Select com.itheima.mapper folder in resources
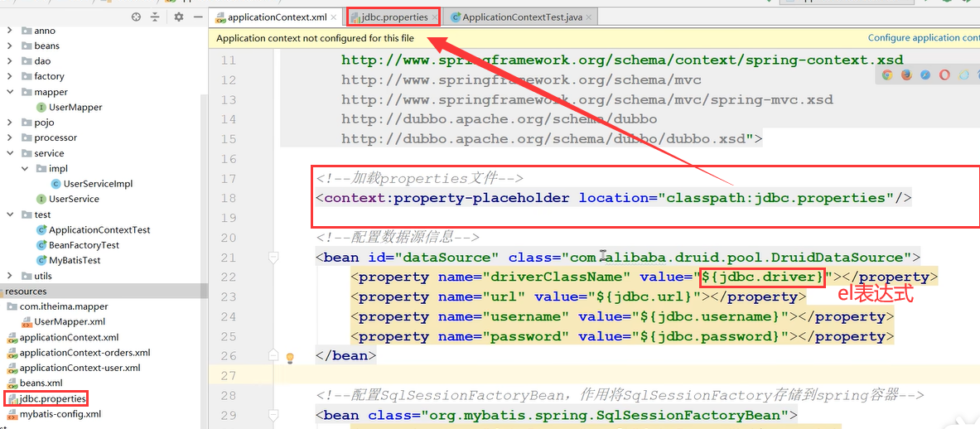This screenshot has height=429, width=980. [57, 306]
